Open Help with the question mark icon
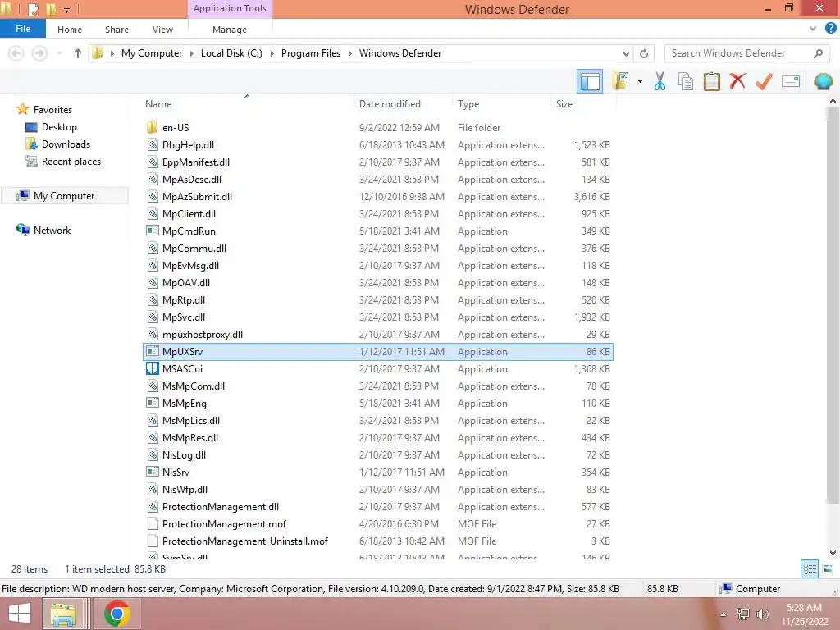Viewport: 840px width, 630px height. [830, 29]
